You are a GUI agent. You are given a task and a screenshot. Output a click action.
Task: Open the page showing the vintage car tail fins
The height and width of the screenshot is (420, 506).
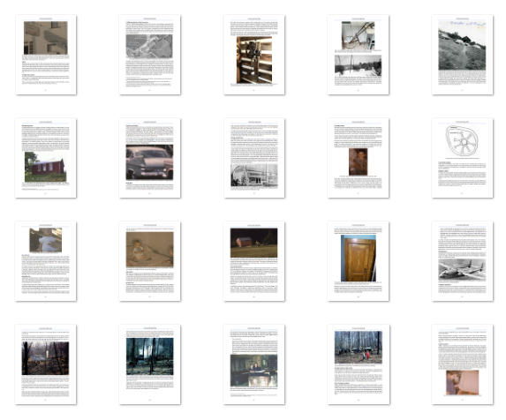click(150, 158)
